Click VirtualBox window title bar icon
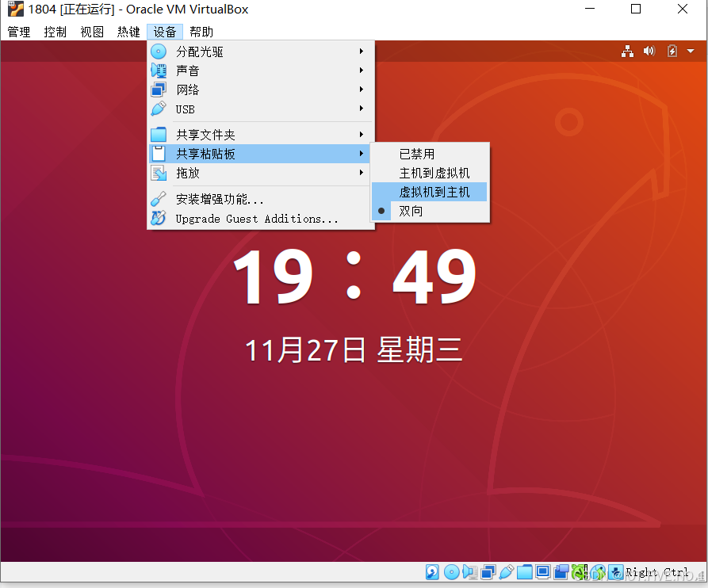The width and height of the screenshot is (708, 588). pyautogui.click(x=15, y=9)
